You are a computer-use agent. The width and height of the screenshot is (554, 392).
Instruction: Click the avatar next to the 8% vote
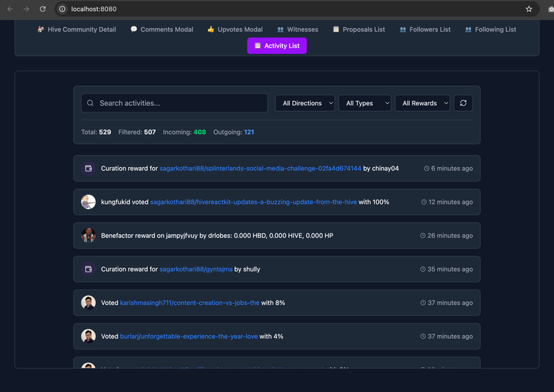88,303
